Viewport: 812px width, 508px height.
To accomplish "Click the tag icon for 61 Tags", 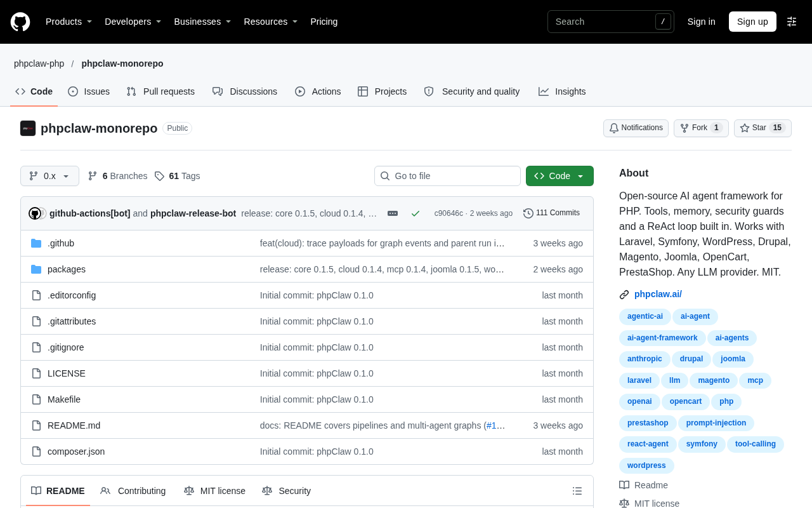I will click(159, 176).
